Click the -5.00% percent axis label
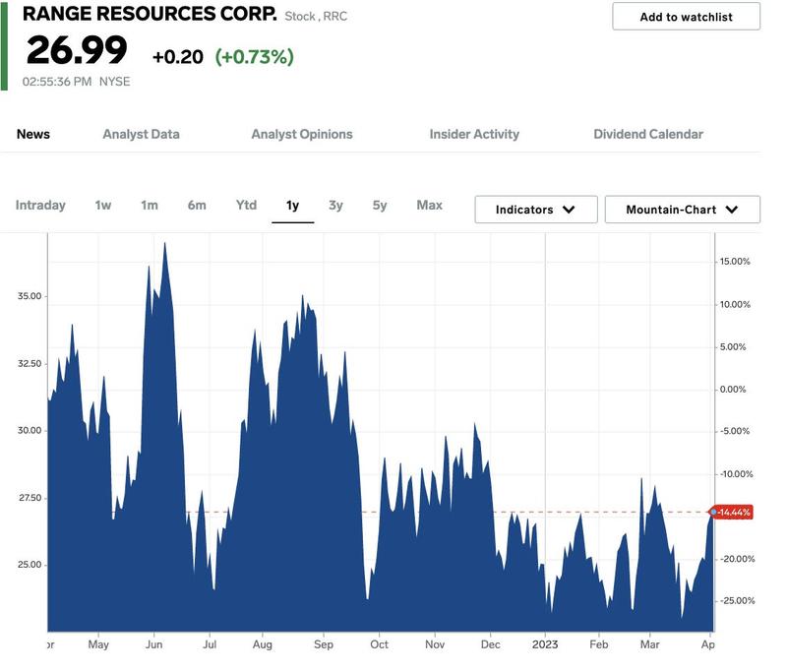 point(735,431)
